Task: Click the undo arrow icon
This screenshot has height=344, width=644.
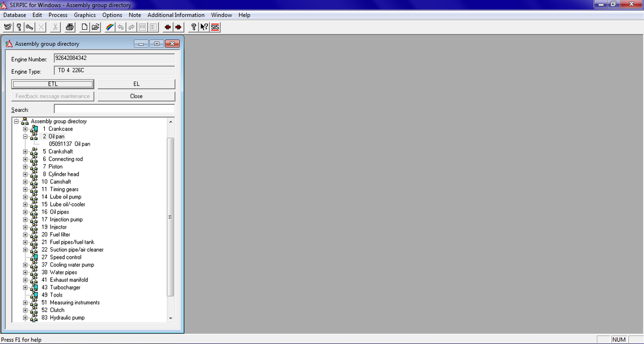Action: [121, 27]
